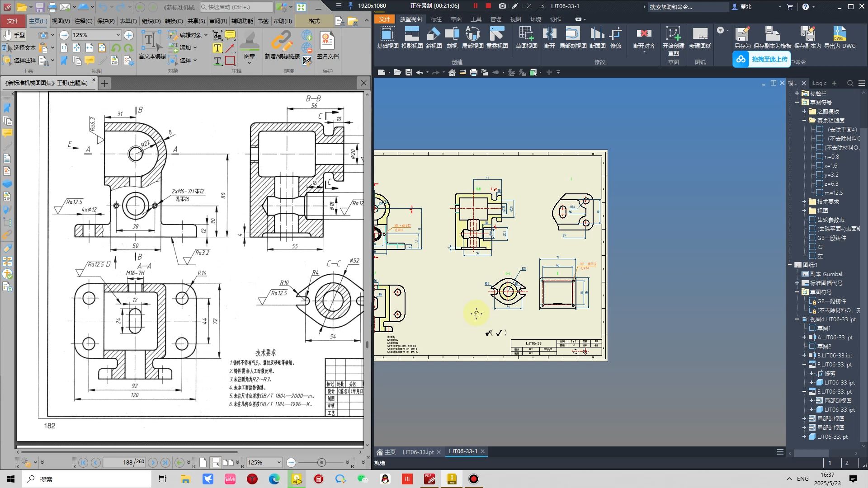Select the 富文本编辑 rich text tool
The height and width of the screenshot is (488, 868).
pos(152,45)
